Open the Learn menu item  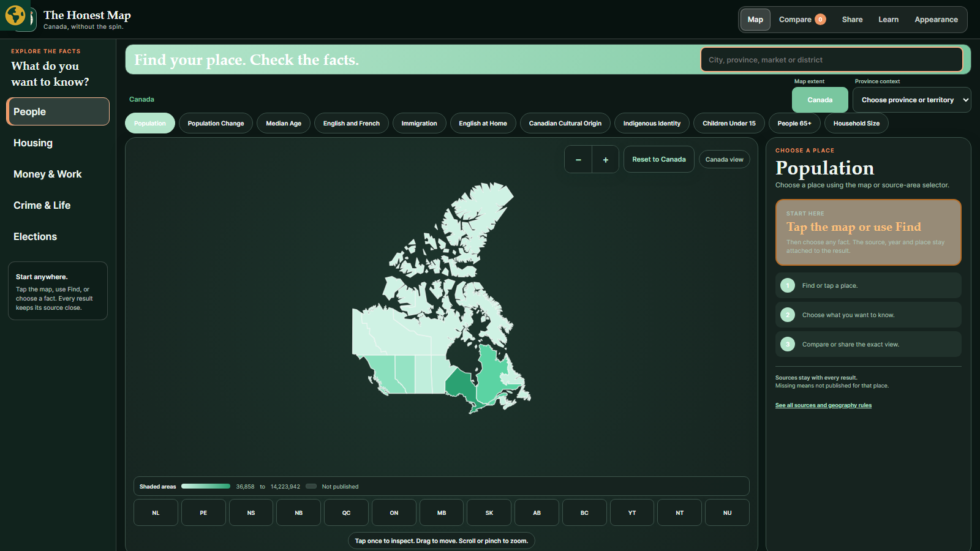click(888, 20)
